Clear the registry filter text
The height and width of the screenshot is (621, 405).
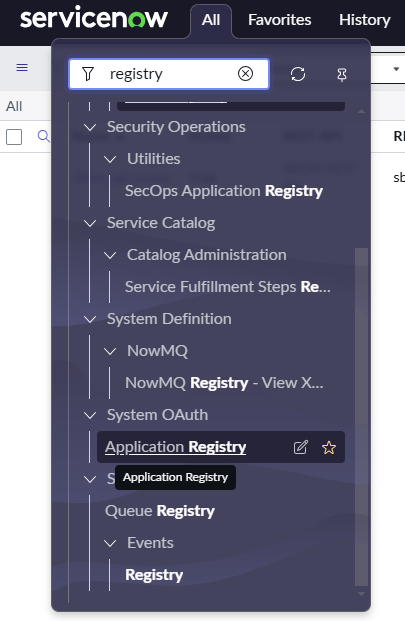(x=245, y=74)
